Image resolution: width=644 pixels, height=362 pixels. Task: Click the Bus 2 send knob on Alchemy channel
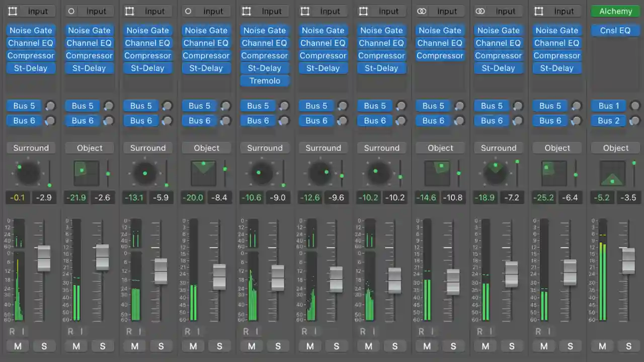point(634,121)
